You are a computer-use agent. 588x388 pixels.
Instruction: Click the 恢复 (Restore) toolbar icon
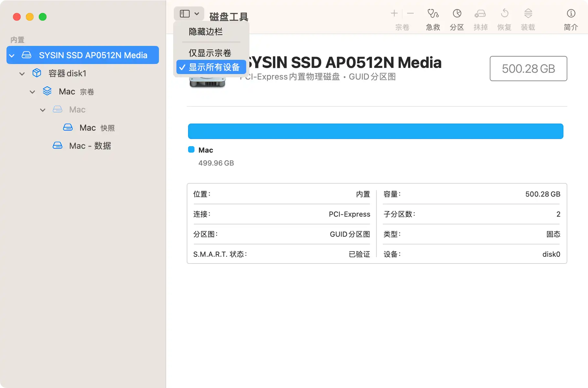[x=504, y=18]
